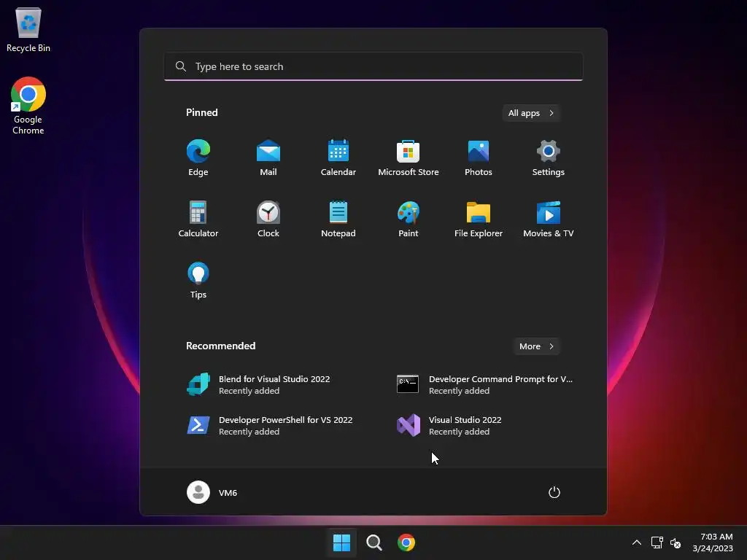Open Notepad
Image resolution: width=747 pixels, height=560 pixels.
pos(338,219)
